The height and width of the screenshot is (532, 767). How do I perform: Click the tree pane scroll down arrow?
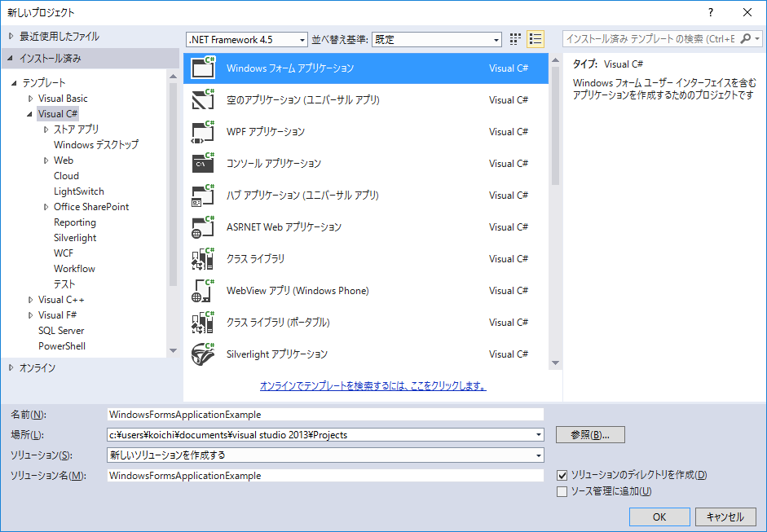[x=173, y=350]
